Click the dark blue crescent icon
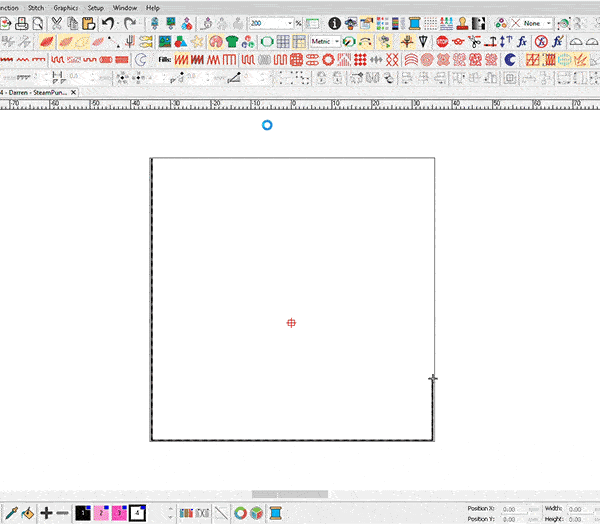This screenshot has height=524, width=600. click(510, 60)
